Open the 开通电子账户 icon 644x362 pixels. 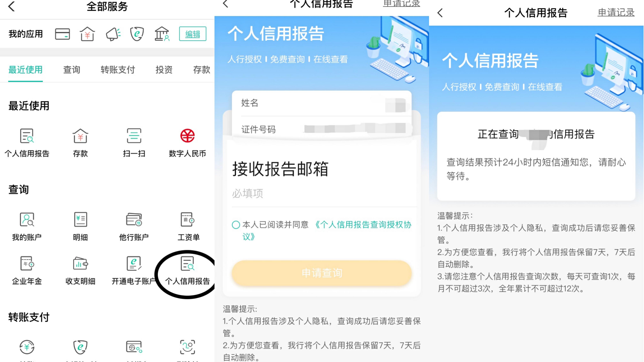click(x=134, y=270)
